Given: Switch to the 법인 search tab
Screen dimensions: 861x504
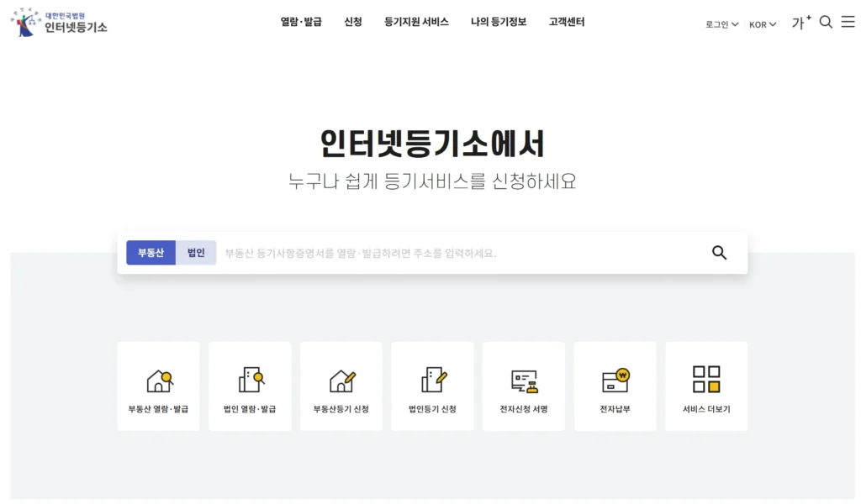Looking at the screenshot, I should point(194,252).
